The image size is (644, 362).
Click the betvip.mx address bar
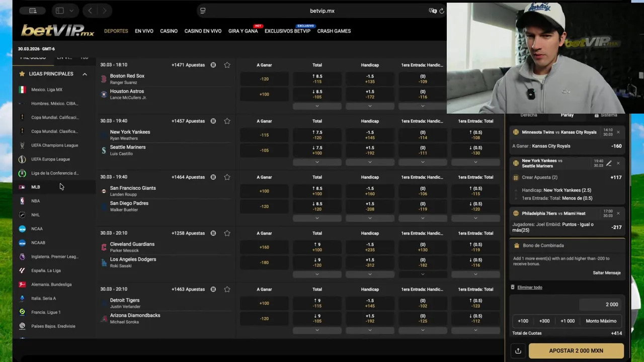click(x=322, y=11)
